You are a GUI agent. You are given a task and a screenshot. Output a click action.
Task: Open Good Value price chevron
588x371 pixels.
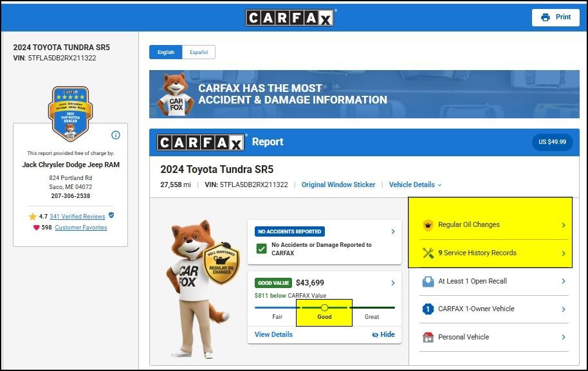coord(392,283)
